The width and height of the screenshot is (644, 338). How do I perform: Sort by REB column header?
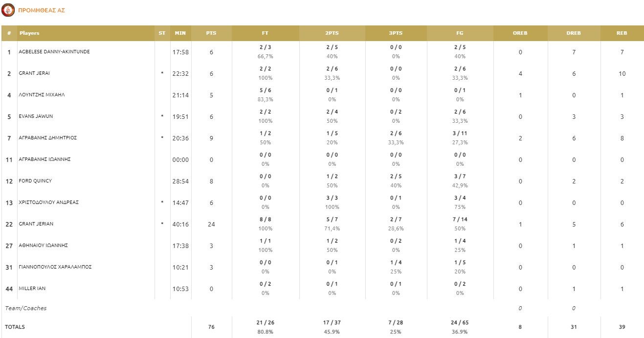622,33
